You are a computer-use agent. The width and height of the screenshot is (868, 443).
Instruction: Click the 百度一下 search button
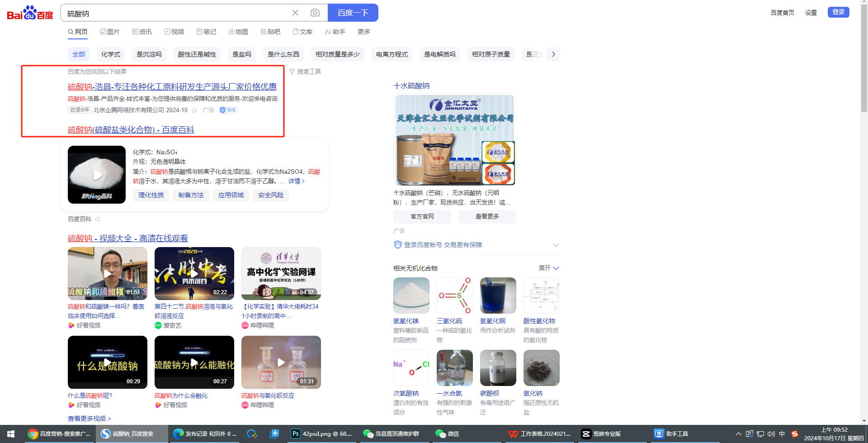pos(353,13)
